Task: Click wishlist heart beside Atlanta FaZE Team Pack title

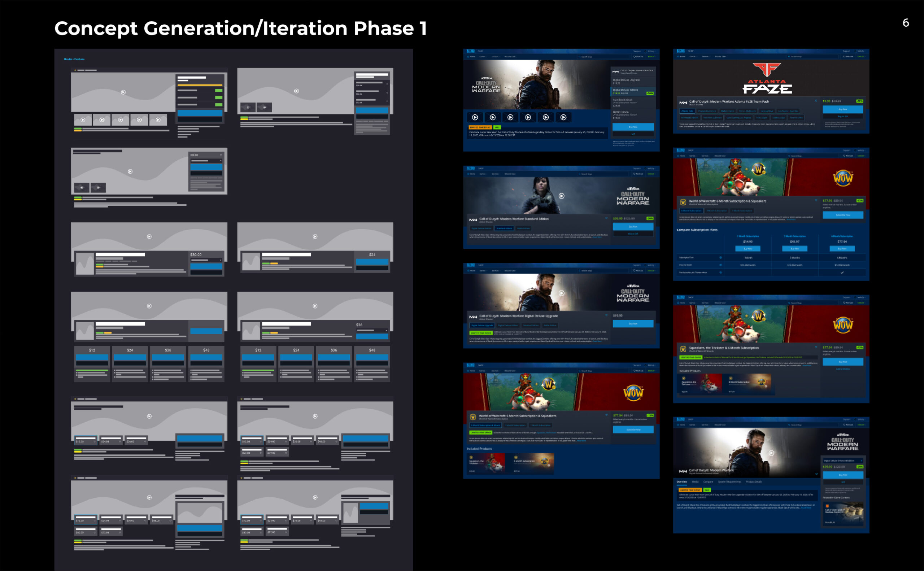Action: pos(816,101)
